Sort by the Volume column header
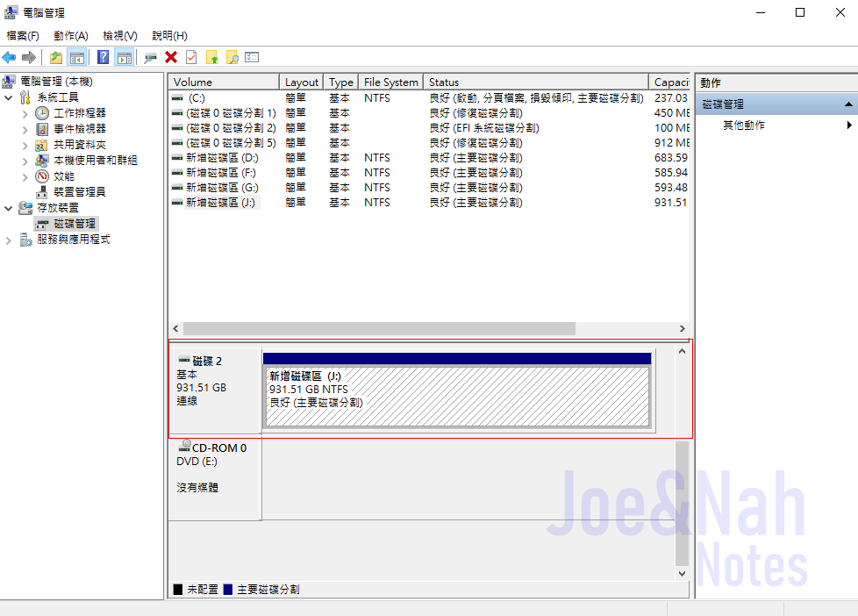Image resolution: width=858 pixels, height=616 pixels. pyautogui.click(x=224, y=82)
